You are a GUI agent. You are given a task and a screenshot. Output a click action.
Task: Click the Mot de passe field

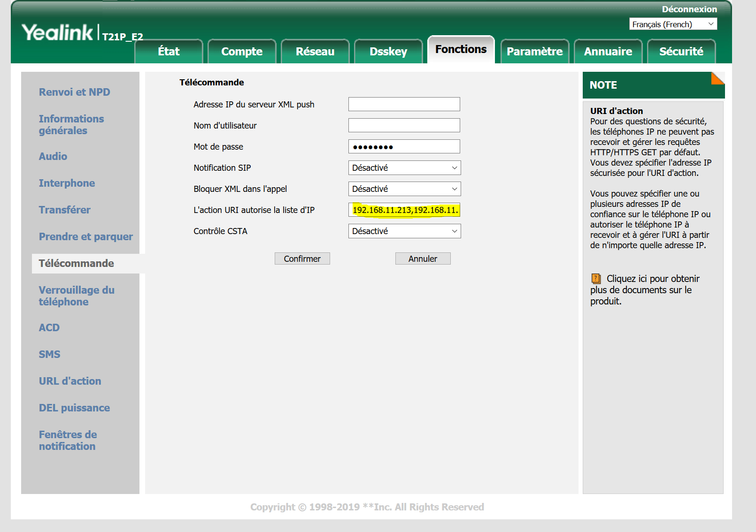[x=404, y=147]
